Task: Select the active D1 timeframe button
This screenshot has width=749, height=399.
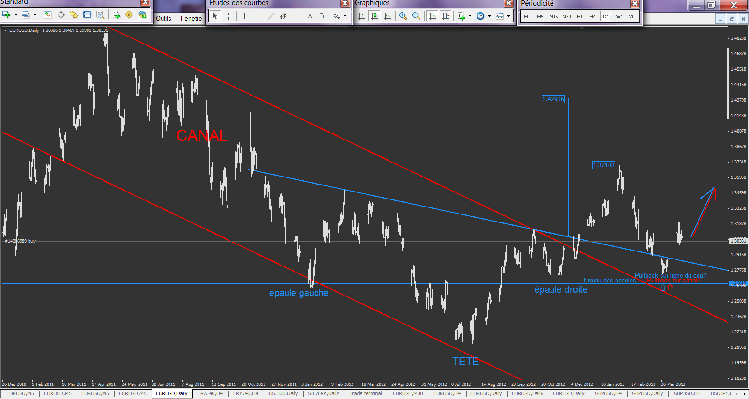Action: coord(605,16)
